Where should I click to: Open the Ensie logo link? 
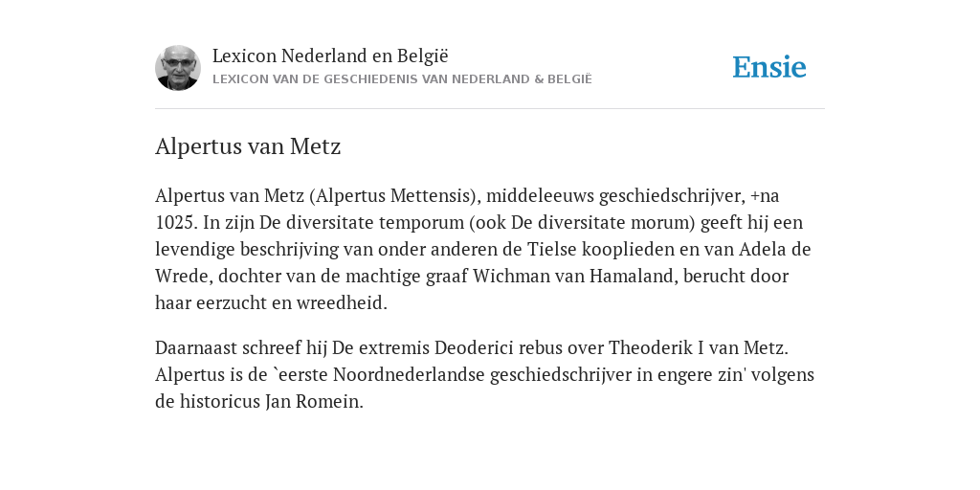(769, 68)
